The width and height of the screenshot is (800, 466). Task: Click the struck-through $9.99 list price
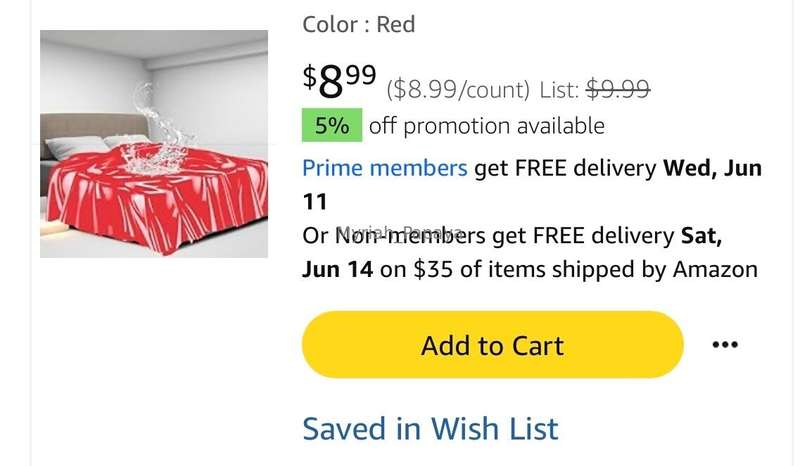pyautogui.click(x=618, y=89)
